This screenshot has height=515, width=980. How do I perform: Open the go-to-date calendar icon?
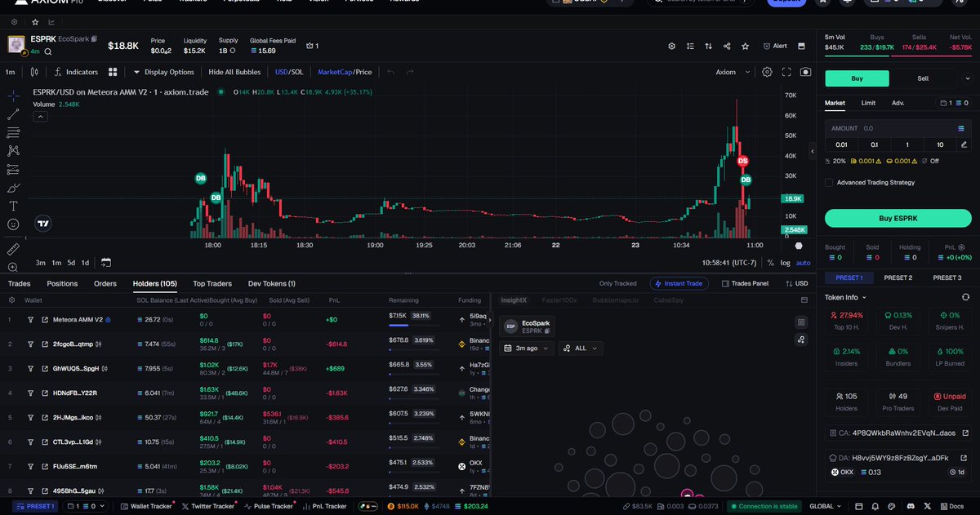coord(105,262)
